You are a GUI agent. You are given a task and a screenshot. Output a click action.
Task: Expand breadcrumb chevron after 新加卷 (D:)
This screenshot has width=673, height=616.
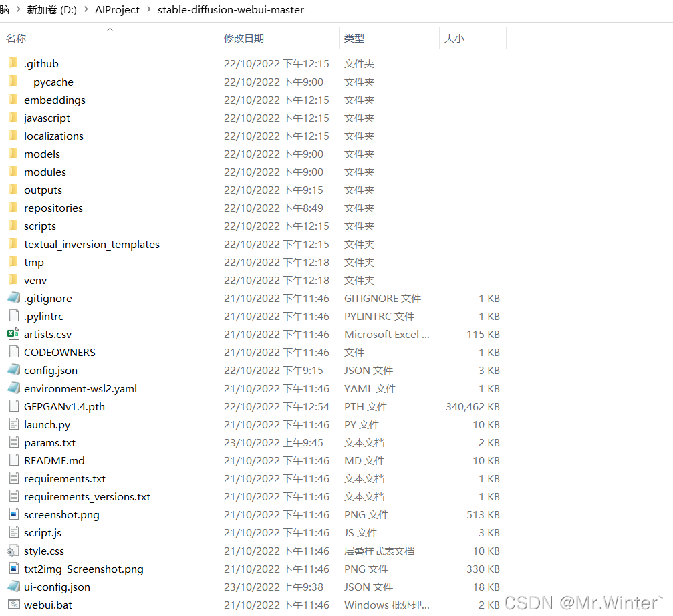[x=86, y=9]
